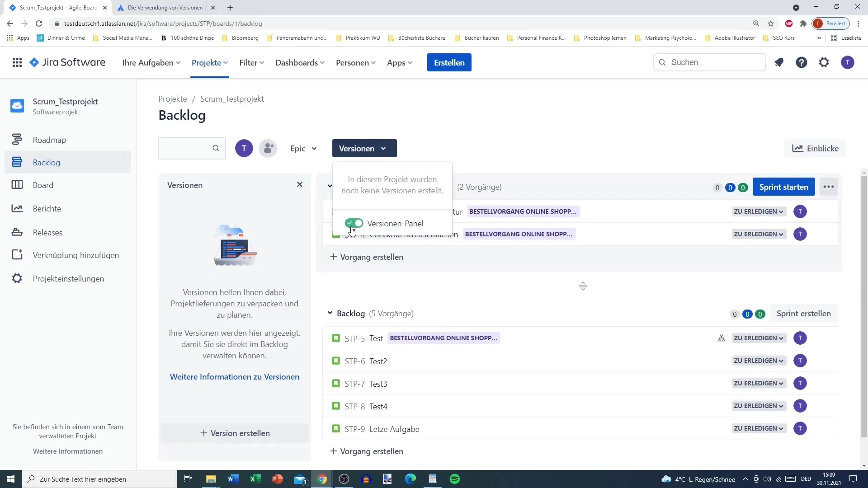
Task: Click the Berichte icon in sidebar
Action: point(17,209)
